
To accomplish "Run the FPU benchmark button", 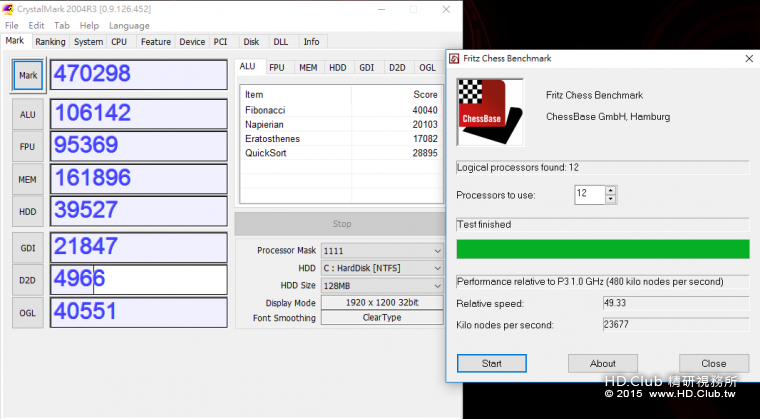I will (28, 146).
